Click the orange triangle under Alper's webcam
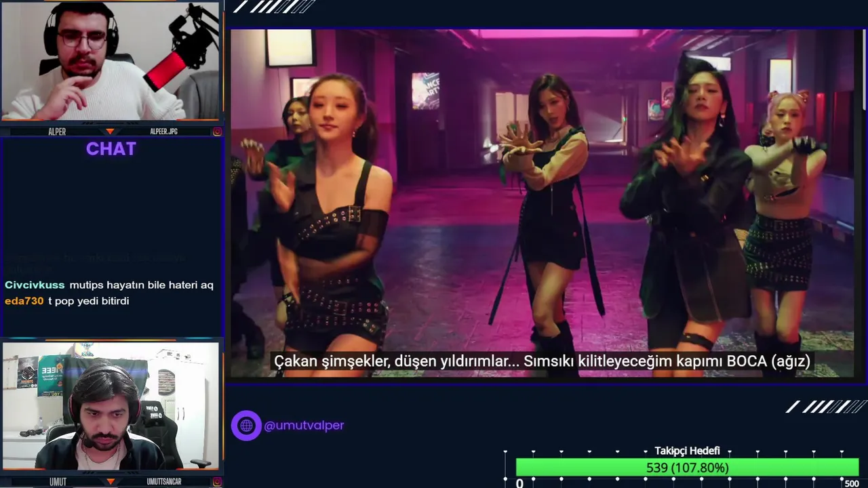 point(111,131)
